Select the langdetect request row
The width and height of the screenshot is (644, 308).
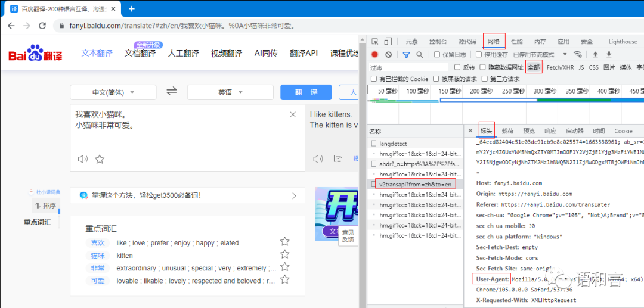[x=415, y=144]
